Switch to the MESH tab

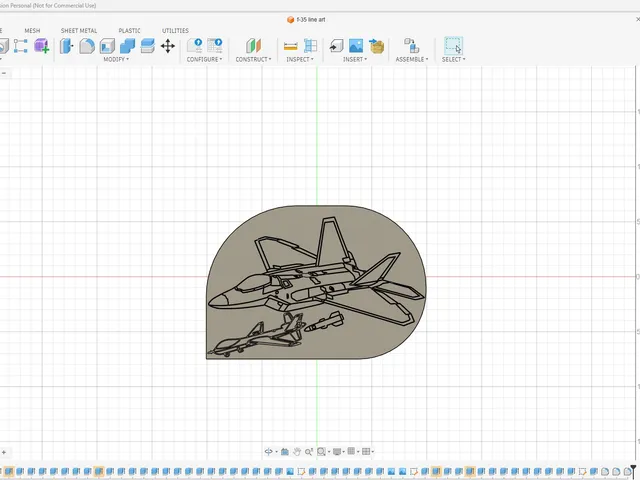click(x=32, y=31)
